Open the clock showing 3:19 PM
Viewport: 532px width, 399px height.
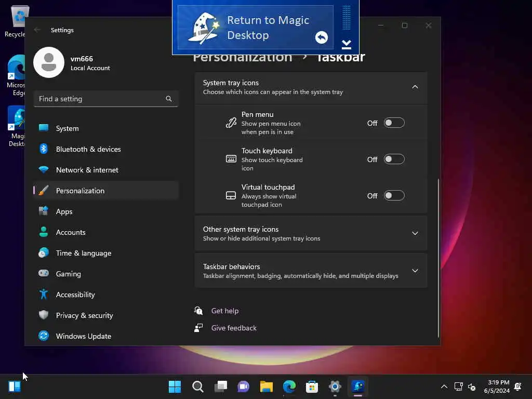point(497,387)
